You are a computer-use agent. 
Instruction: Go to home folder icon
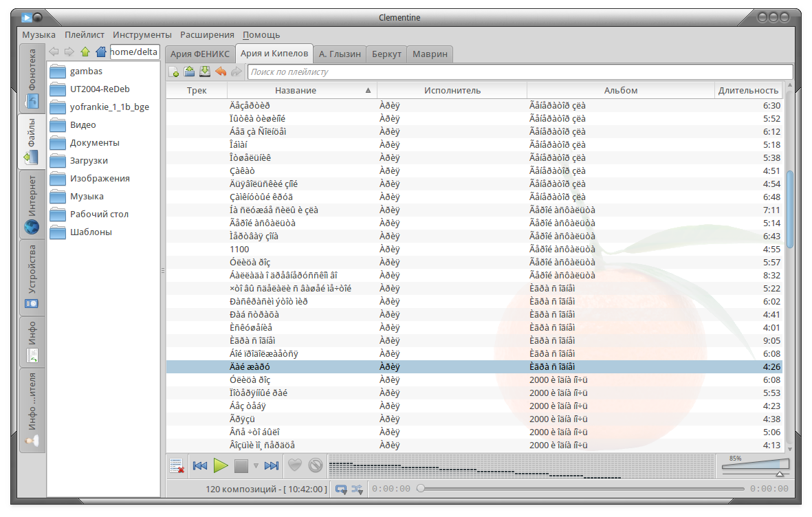[101, 52]
